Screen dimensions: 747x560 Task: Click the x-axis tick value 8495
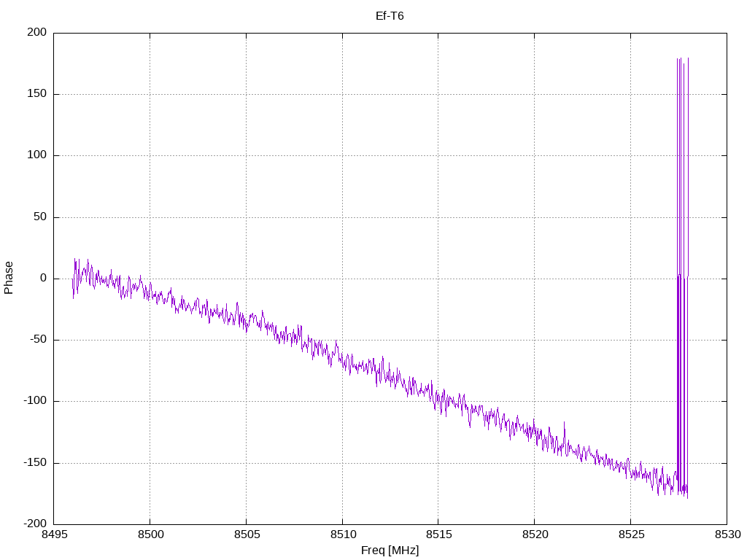coord(54,534)
